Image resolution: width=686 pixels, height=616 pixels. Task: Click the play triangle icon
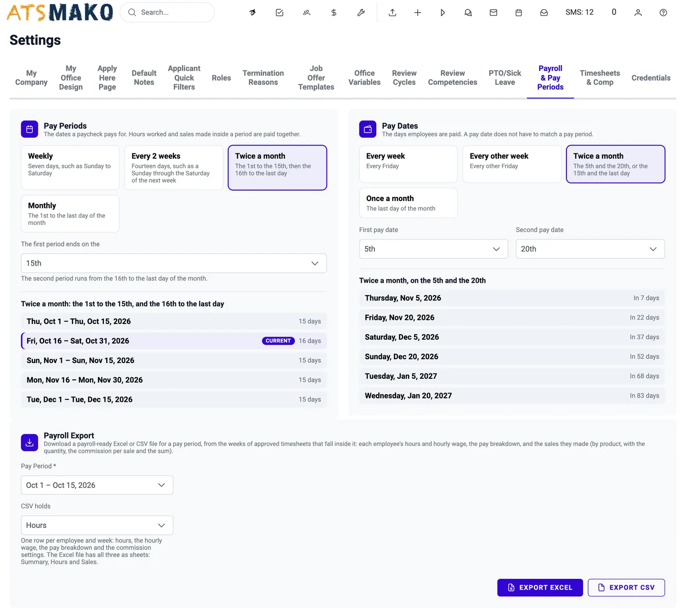442,13
